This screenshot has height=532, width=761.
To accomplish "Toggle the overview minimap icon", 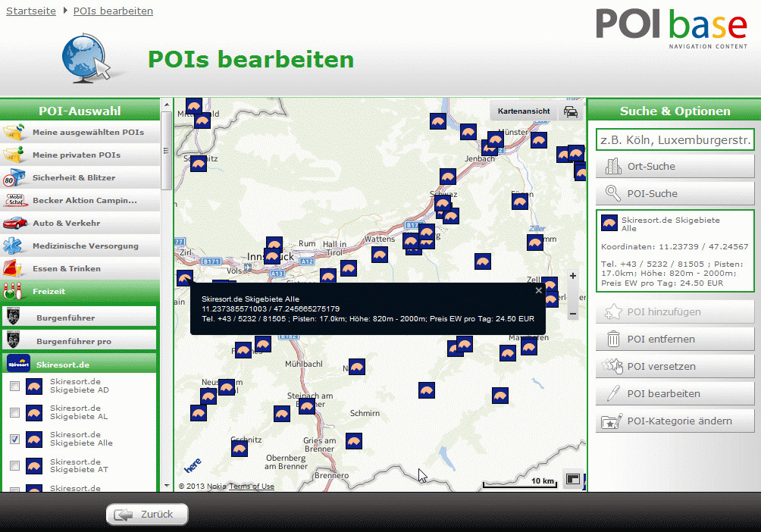I will click(x=573, y=480).
